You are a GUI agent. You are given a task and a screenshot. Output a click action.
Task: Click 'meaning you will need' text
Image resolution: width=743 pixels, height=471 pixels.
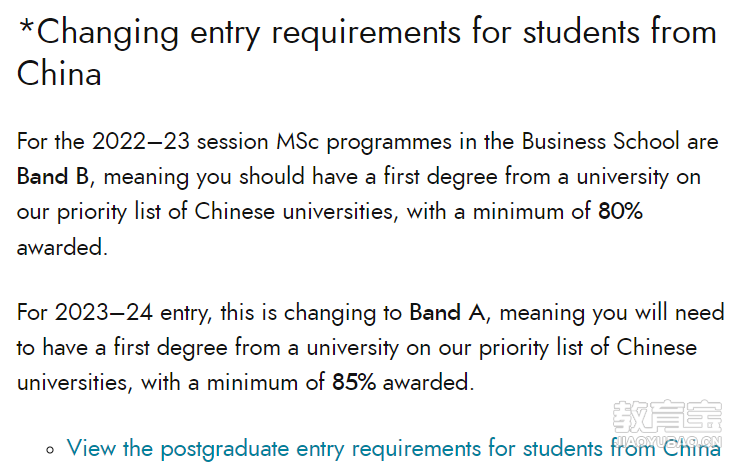click(x=612, y=314)
